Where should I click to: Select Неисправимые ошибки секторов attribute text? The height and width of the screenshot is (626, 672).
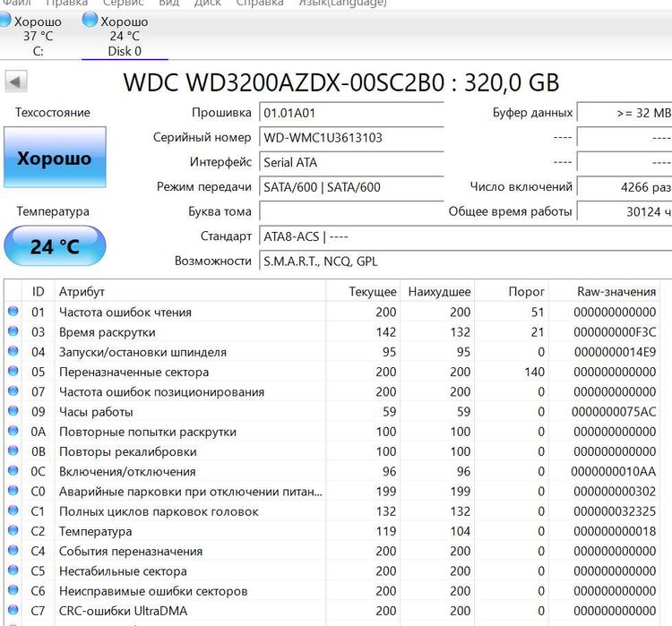tap(153, 591)
